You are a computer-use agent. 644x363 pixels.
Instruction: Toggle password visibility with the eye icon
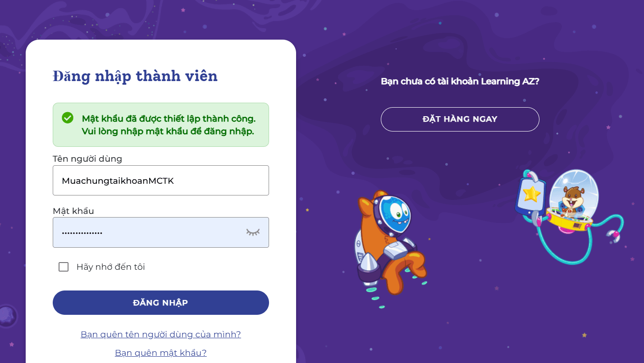(253, 232)
